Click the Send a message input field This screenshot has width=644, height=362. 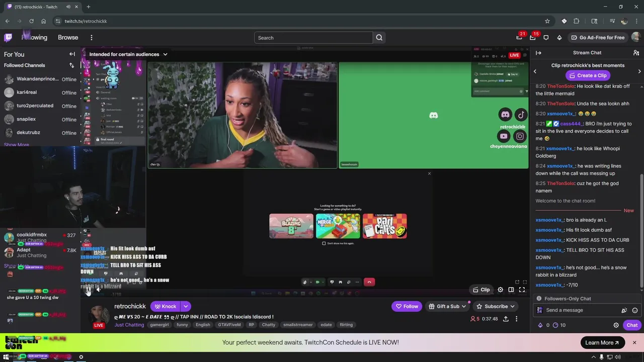[x=579, y=310]
